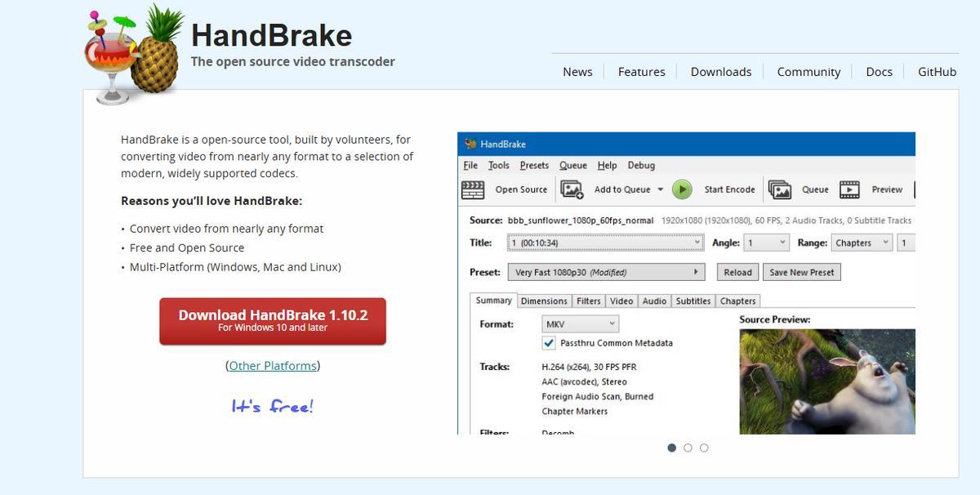Click the Add to Queue image icon
The image size is (980, 495).
(x=572, y=190)
